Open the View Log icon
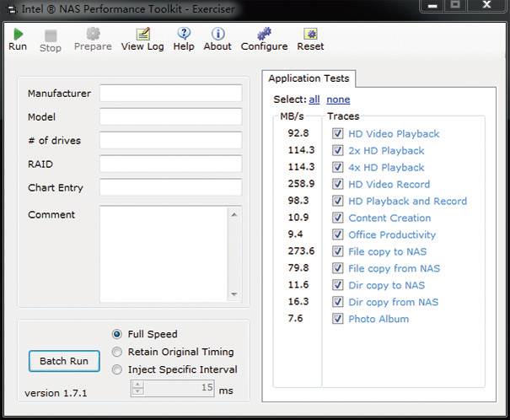Viewport: 510px width, 420px height. pos(142,34)
